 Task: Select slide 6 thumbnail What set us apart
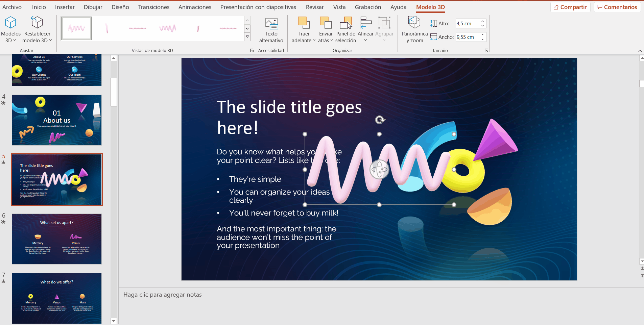click(x=57, y=239)
